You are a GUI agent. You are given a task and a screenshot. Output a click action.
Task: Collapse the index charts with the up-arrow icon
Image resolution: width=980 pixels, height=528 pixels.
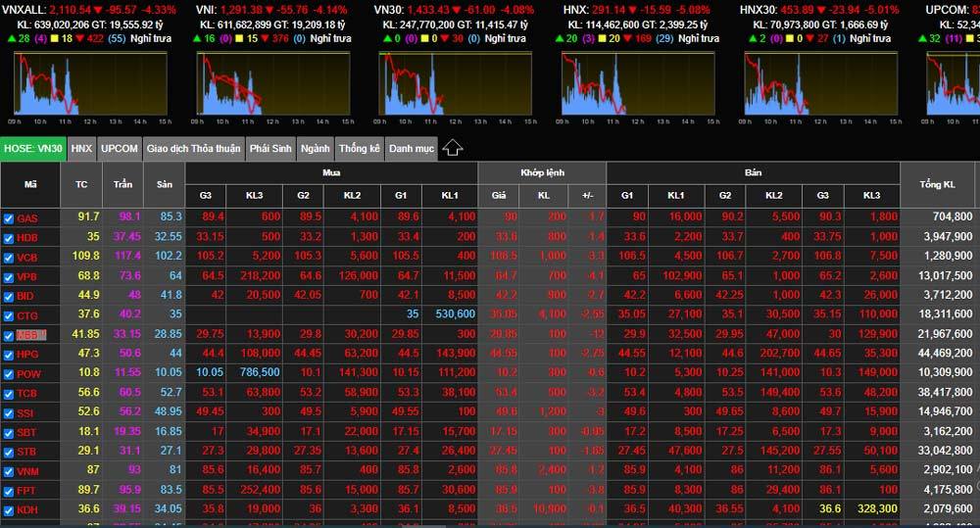452,148
